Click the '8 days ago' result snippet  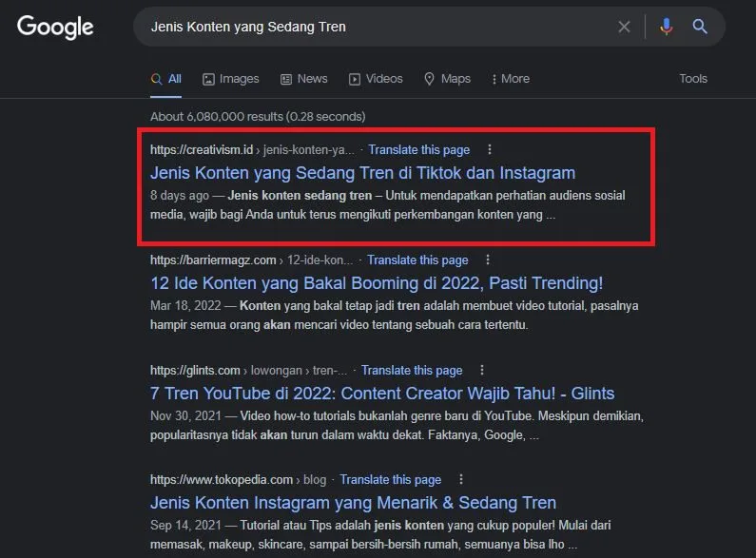coord(388,204)
